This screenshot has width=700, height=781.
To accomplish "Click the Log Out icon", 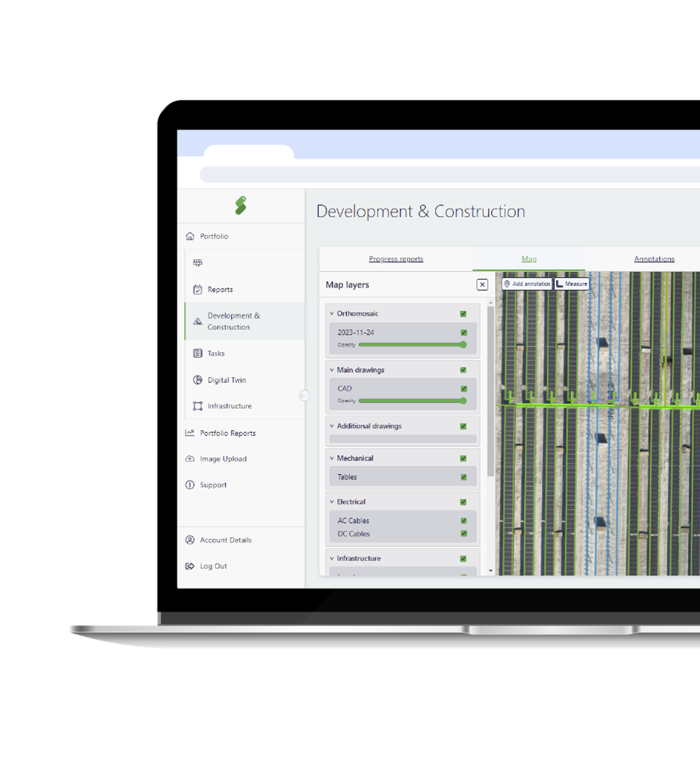I will [x=190, y=566].
